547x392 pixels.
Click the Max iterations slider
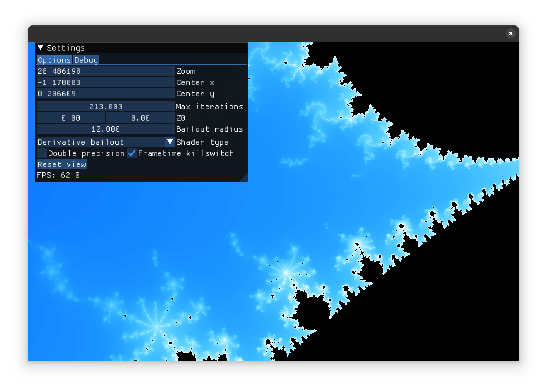pyautogui.click(x=106, y=107)
